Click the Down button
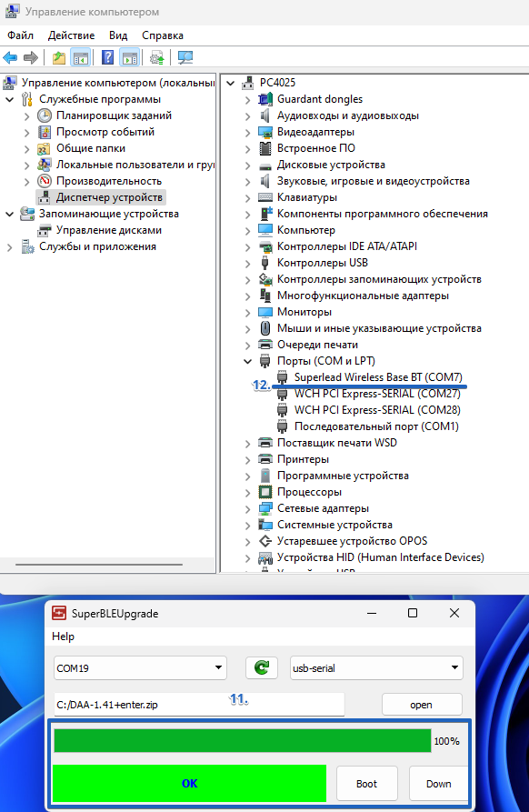529x812 pixels. (438, 784)
